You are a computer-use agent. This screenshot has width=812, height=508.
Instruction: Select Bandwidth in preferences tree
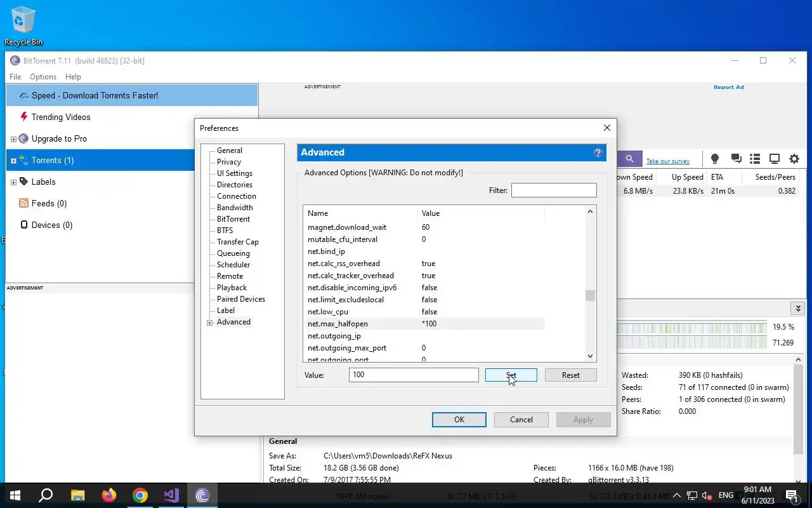235,208
